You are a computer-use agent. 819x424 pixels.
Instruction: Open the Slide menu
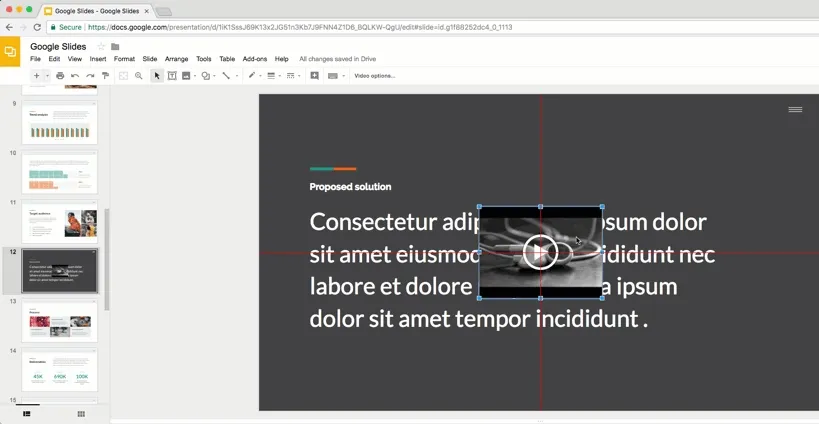pyautogui.click(x=150, y=59)
